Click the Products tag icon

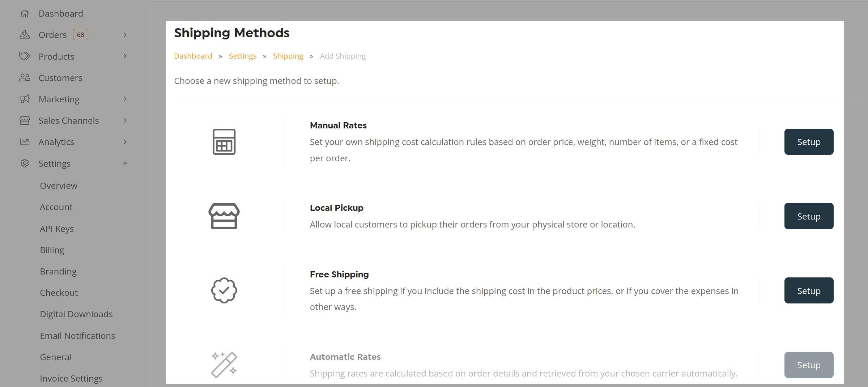pyautogui.click(x=25, y=56)
